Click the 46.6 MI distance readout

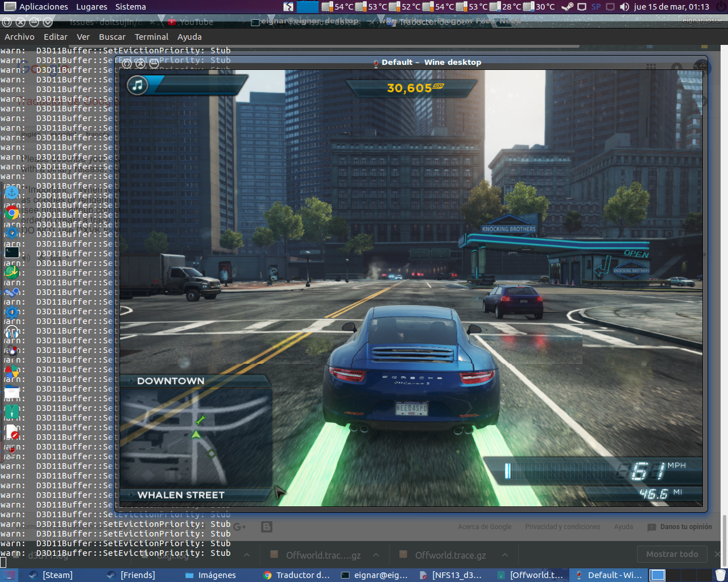tap(660, 493)
